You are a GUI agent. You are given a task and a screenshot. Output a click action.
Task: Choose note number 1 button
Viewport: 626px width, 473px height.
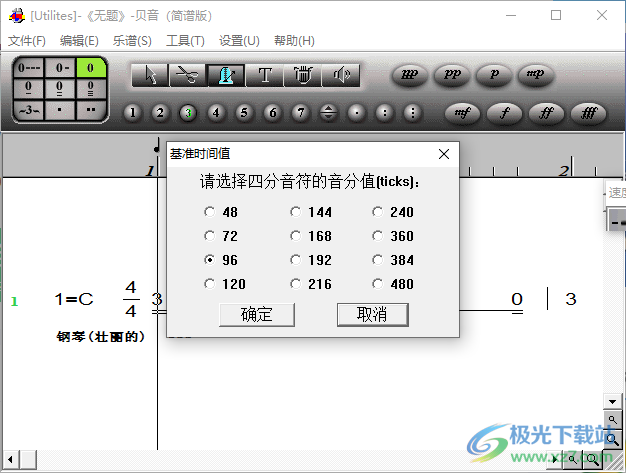(x=133, y=113)
